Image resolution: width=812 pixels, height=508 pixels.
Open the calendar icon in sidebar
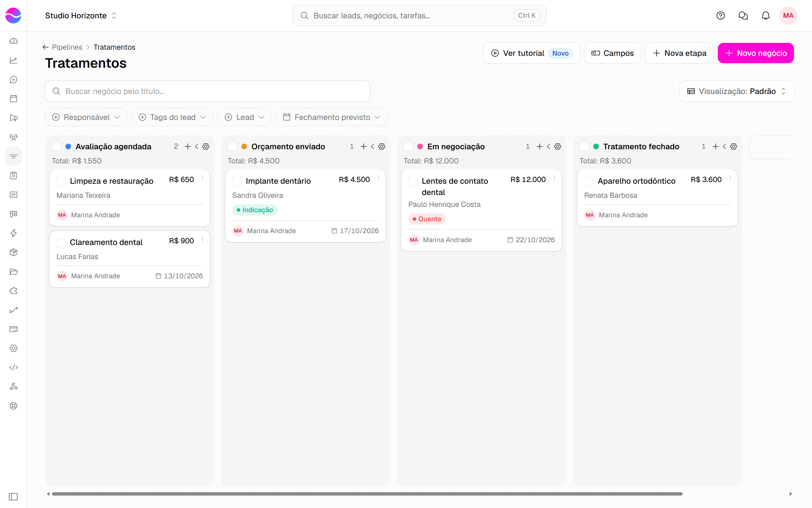(14, 99)
